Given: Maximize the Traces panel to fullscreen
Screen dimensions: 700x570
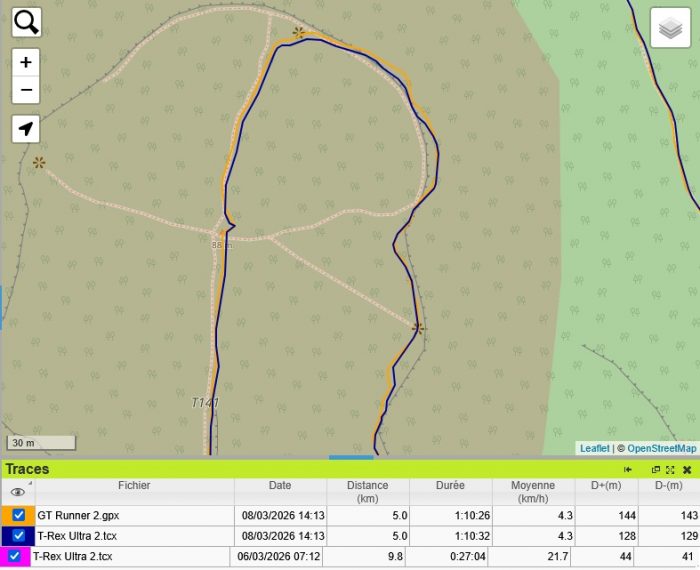Looking at the screenshot, I should 670,469.
